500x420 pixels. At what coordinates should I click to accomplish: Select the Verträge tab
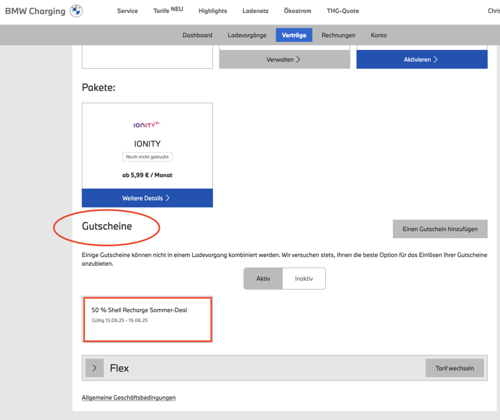(x=294, y=35)
